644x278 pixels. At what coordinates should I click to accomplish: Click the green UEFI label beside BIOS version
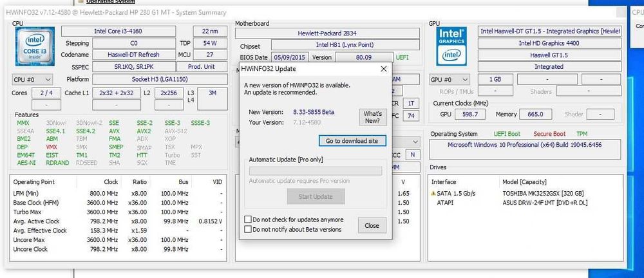(402, 57)
